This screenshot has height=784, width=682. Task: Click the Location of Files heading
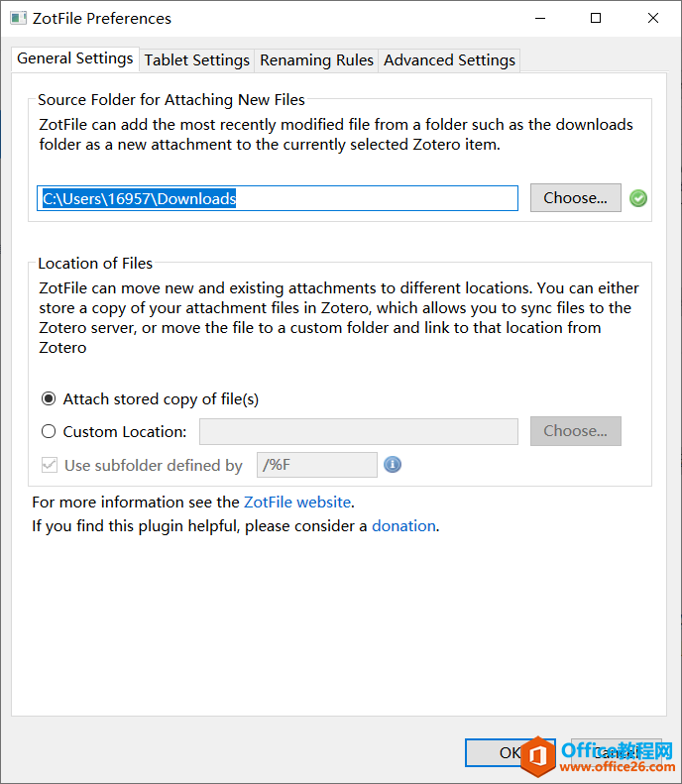click(x=95, y=264)
